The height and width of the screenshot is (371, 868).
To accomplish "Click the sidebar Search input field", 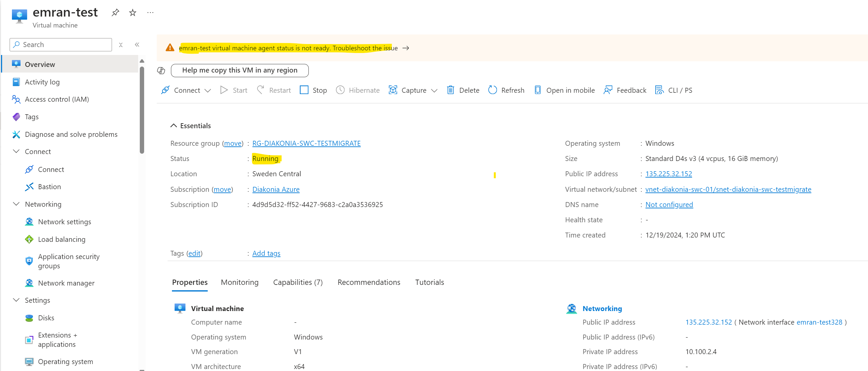I will point(61,45).
